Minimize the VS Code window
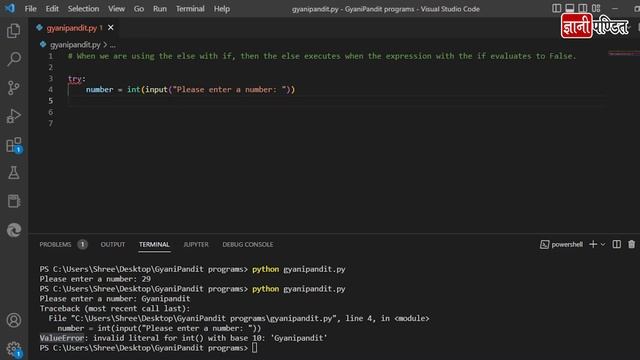Viewport: 640px width, 360px height. tap(615, 8)
